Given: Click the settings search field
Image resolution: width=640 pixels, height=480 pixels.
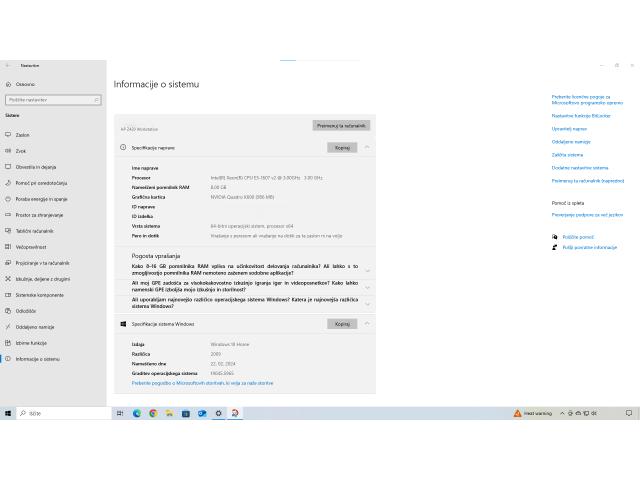Looking at the screenshot, I should point(53,100).
